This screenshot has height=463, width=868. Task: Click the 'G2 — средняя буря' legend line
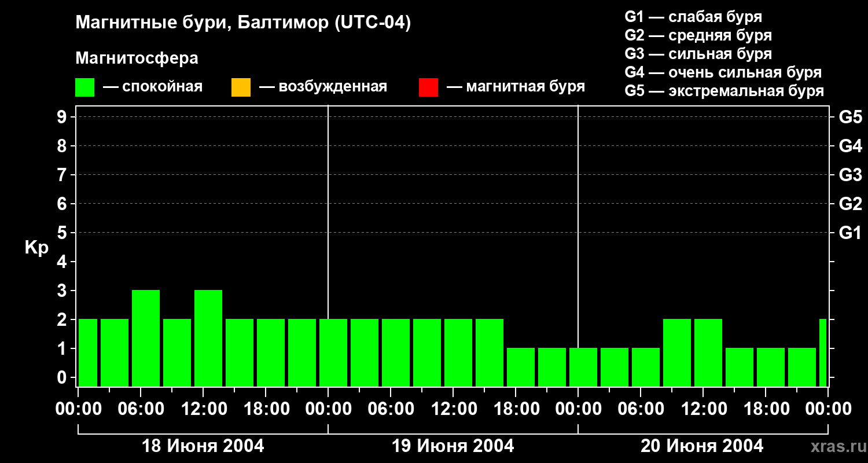tap(698, 35)
